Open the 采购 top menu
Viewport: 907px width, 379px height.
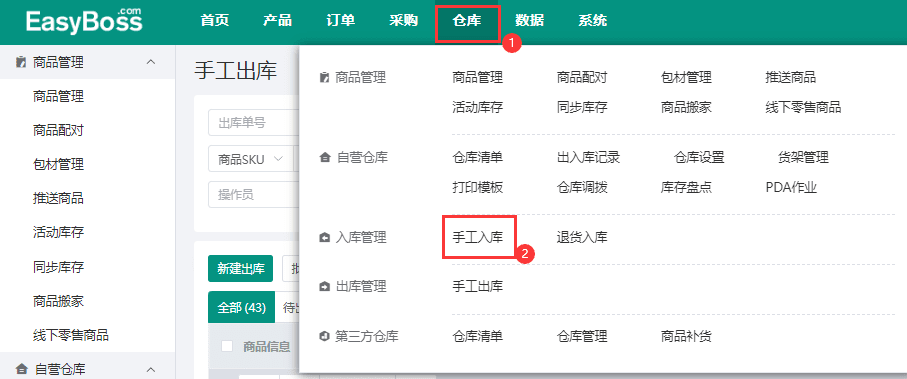point(403,21)
